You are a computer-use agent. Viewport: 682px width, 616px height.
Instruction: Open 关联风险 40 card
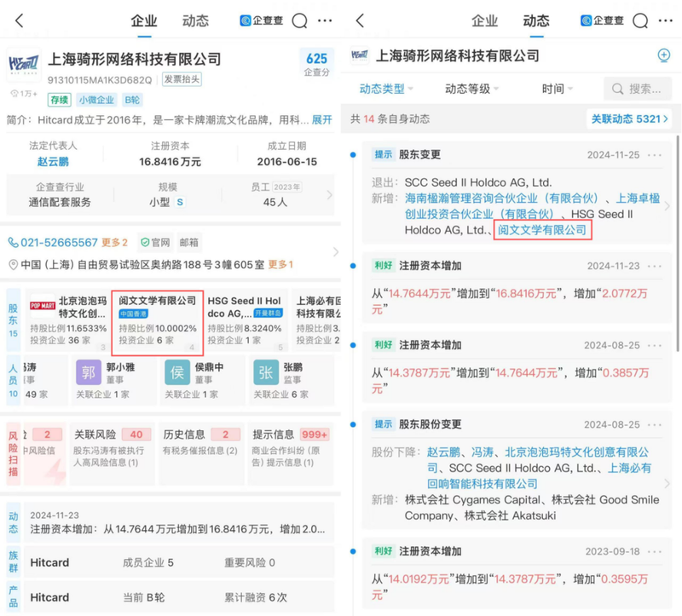113,453
